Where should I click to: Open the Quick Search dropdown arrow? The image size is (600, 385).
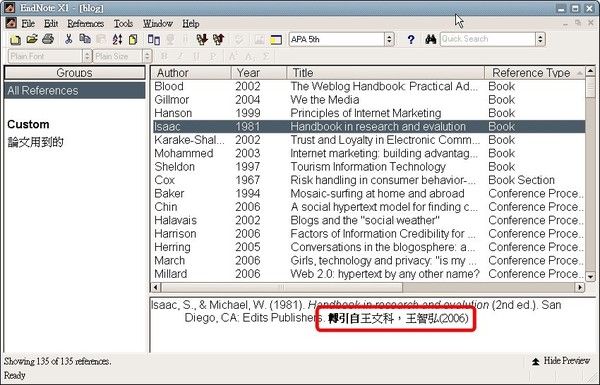tap(540, 39)
